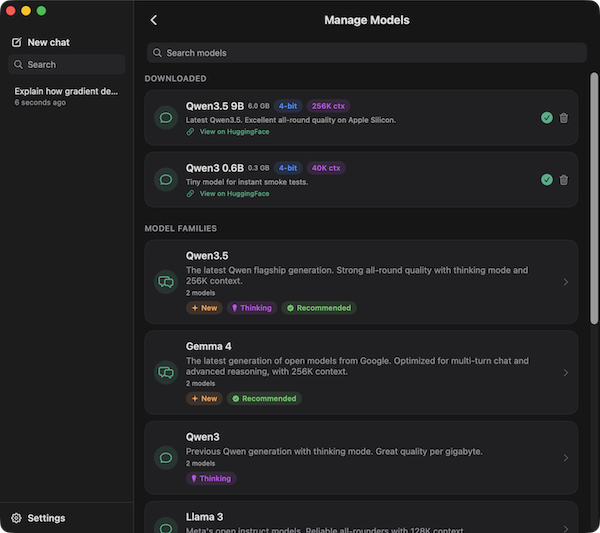This screenshot has width=600, height=533.
Task: Click link icon under Qwen3 0.6B
Action: tap(190, 194)
